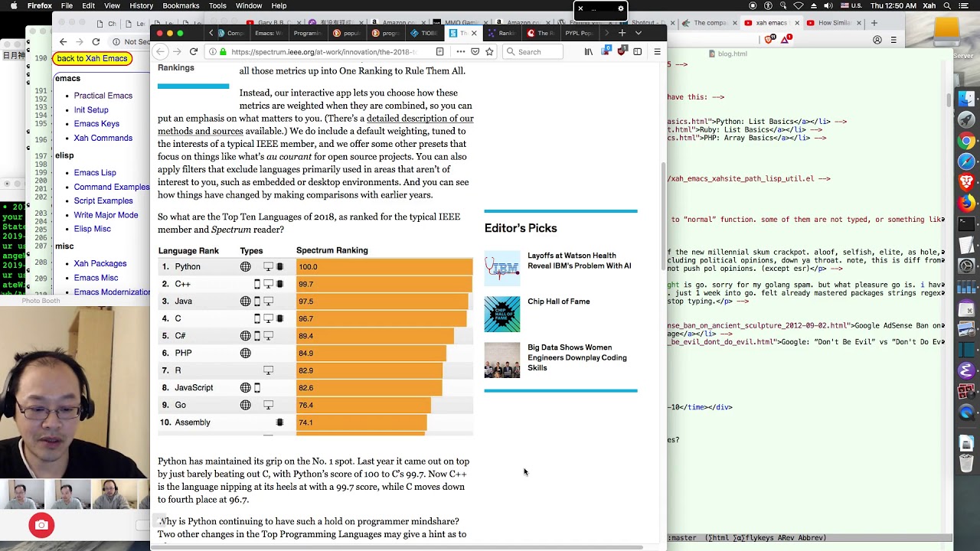Open Brave profile avatar icon

pyautogui.click(x=877, y=39)
